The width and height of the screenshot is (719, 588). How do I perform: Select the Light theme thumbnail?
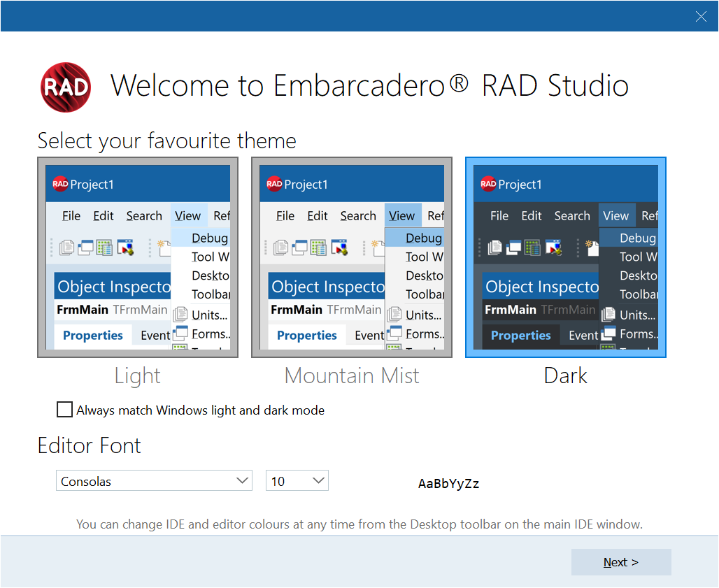(138, 257)
